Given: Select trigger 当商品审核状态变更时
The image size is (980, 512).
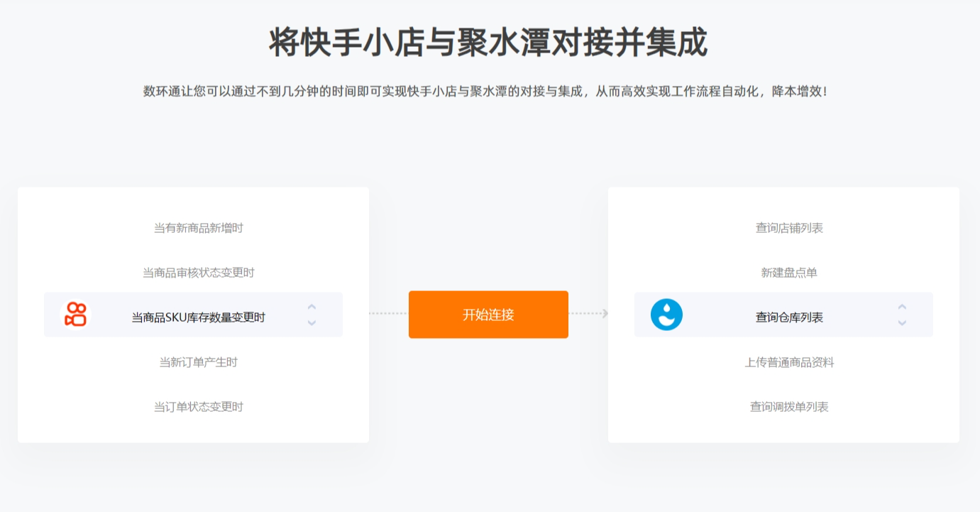Looking at the screenshot, I should tap(199, 273).
